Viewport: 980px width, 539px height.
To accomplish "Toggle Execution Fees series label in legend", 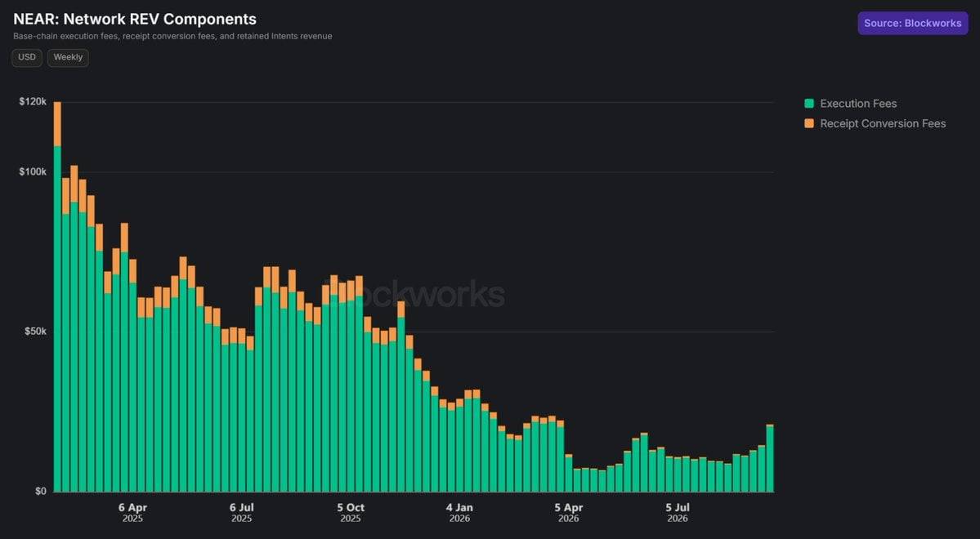I will (x=858, y=104).
